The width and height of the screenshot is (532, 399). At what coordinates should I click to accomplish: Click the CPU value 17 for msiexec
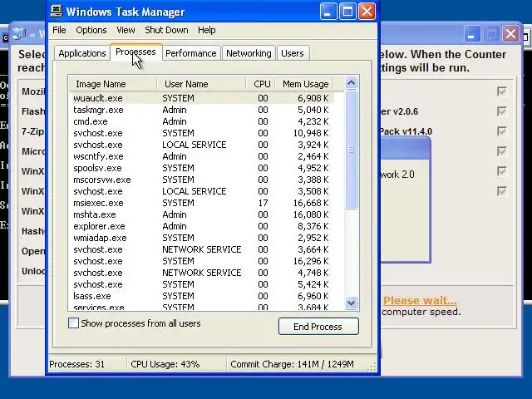pyautogui.click(x=263, y=203)
